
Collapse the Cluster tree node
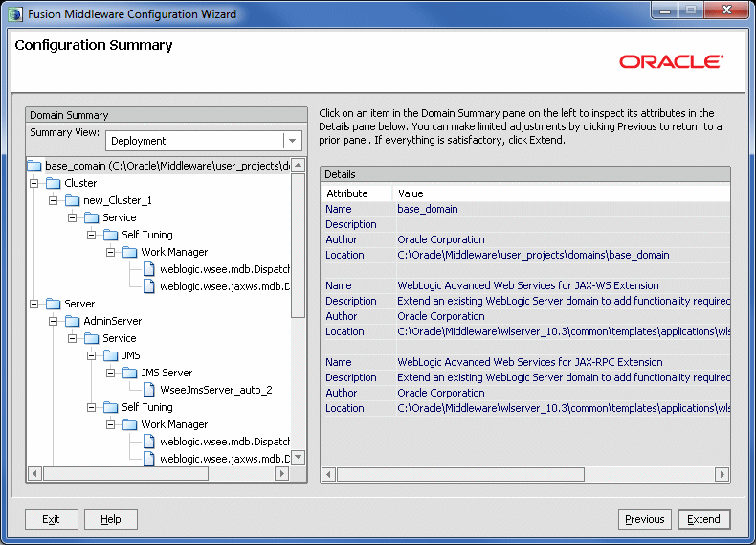[x=33, y=184]
